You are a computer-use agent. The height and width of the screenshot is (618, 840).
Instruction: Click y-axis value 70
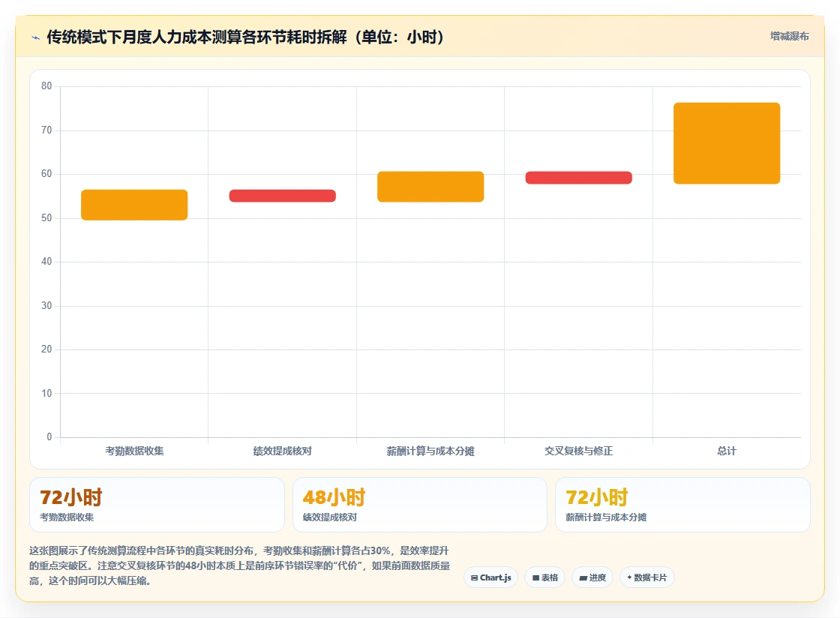[46, 130]
